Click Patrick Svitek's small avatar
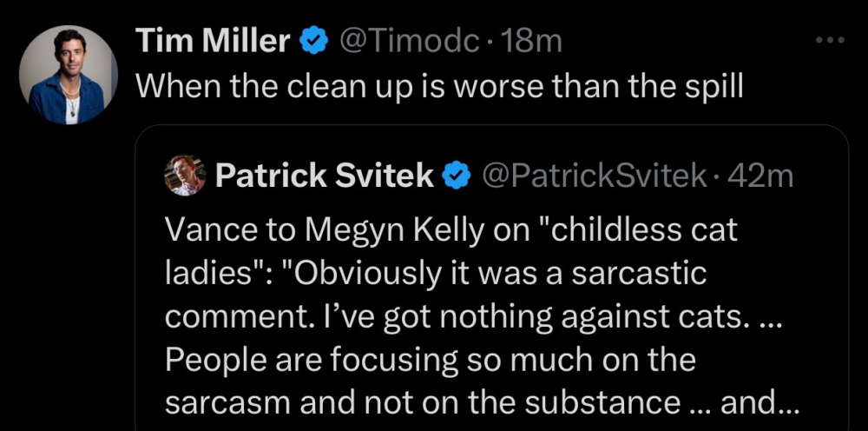Viewport: 868px width, 431px height. pos(183,176)
